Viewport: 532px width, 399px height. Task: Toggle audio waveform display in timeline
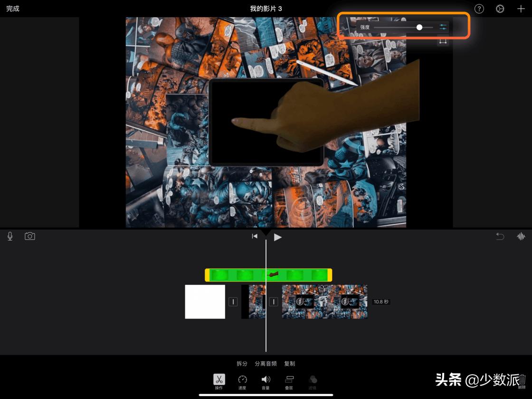pos(521,236)
